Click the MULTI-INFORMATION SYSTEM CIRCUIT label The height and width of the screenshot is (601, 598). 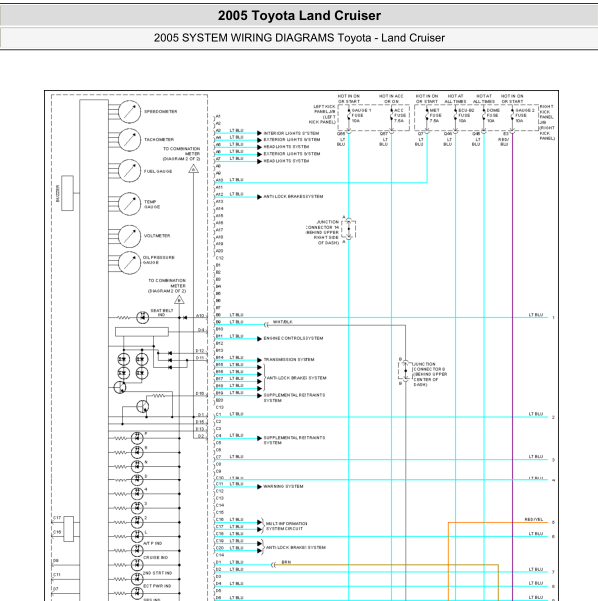coord(286,526)
